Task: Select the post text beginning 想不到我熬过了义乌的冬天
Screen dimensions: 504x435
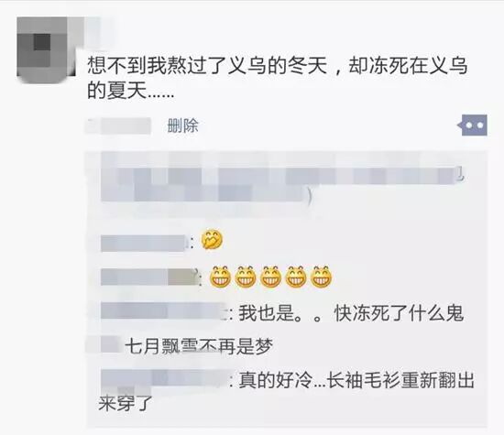Action: pyautogui.click(x=278, y=80)
